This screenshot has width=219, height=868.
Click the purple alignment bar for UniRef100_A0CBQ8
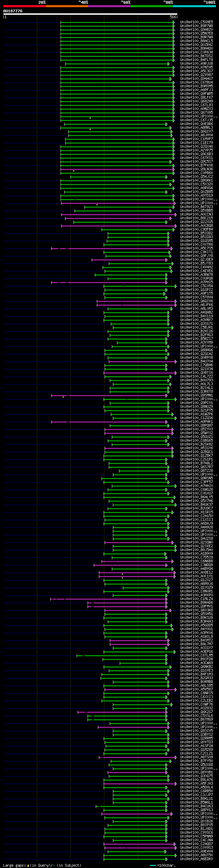119,226
